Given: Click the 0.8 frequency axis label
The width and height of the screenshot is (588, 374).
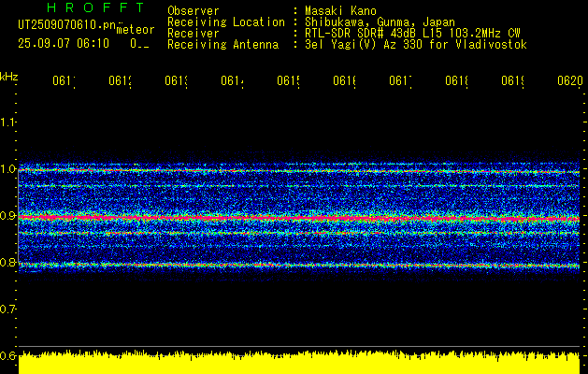Looking at the screenshot, I should [x=8, y=262].
